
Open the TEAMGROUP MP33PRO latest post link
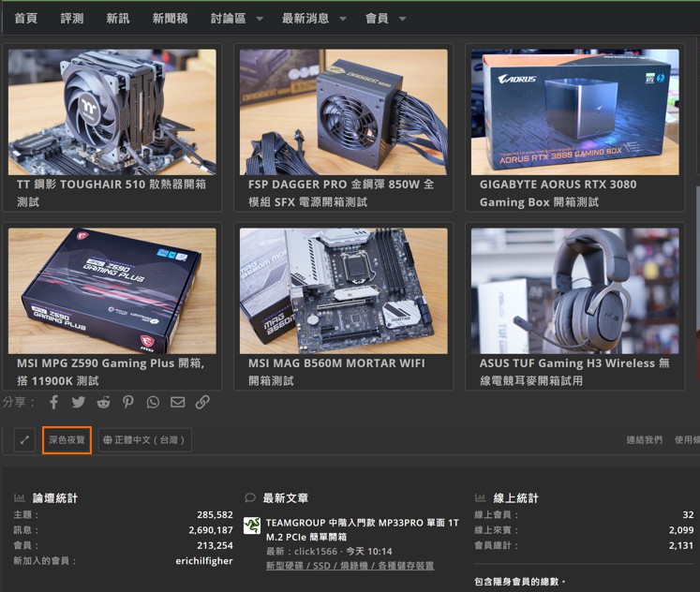pyautogui.click(x=362, y=529)
